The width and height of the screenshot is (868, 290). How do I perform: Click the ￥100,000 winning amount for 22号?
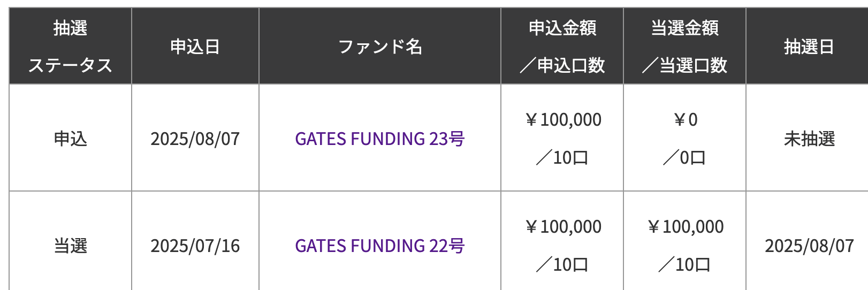[x=686, y=226]
